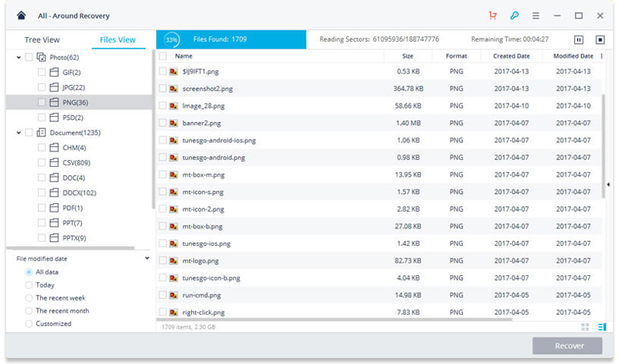Check the box for screenshot2.png
619x364 pixels.
[163, 89]
